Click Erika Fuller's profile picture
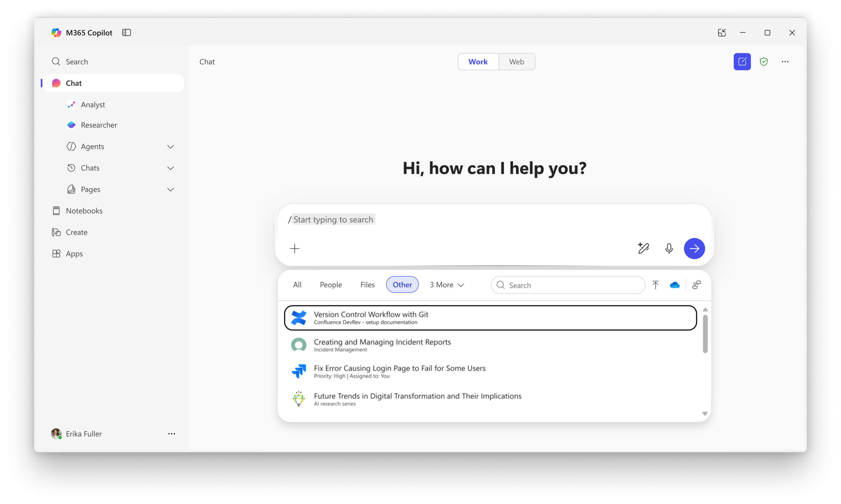This screenshot has width=841, height=504. click(57, 433)
